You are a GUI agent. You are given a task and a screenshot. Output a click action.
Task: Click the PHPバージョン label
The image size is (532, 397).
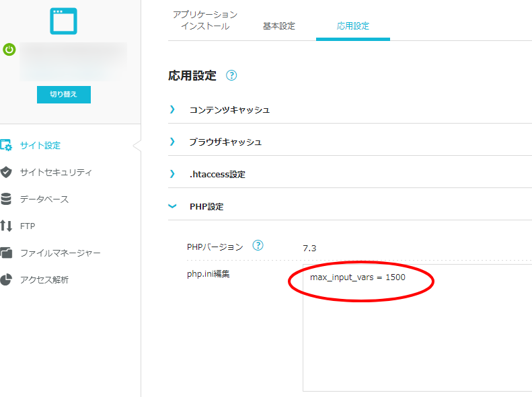pyautogui.click(x=215, y=247)
